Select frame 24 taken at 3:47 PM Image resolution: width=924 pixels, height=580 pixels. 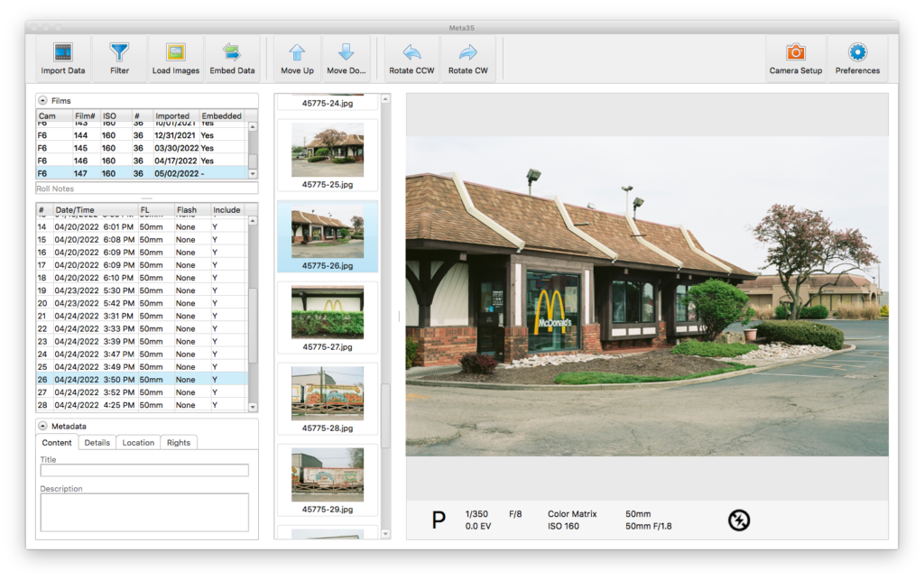point(142,354)
